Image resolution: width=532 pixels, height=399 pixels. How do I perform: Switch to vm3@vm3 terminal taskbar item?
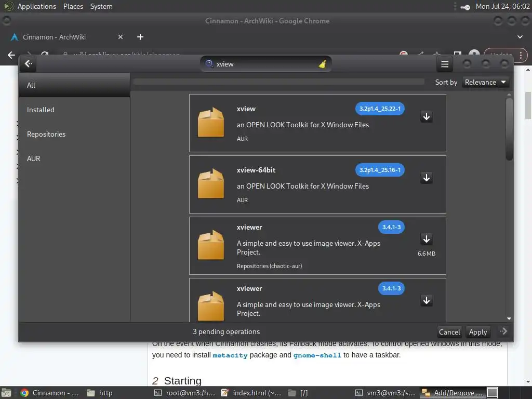tap(385, 393)
